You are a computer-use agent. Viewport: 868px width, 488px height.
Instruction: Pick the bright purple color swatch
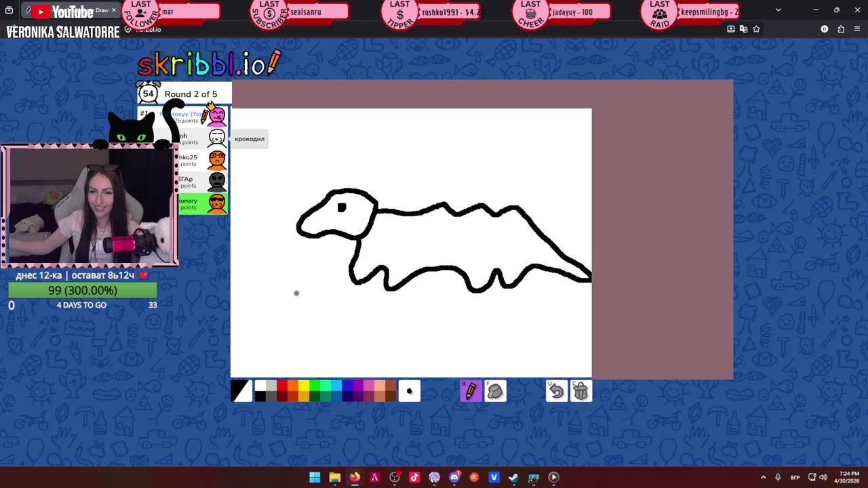pyautogui.click(x=358, y=386)
